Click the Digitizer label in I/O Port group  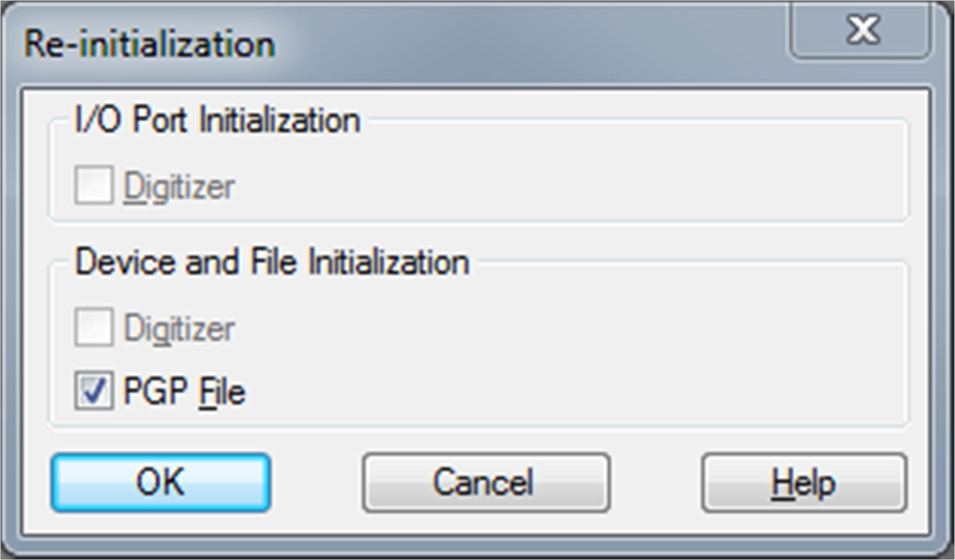point(179,186)
